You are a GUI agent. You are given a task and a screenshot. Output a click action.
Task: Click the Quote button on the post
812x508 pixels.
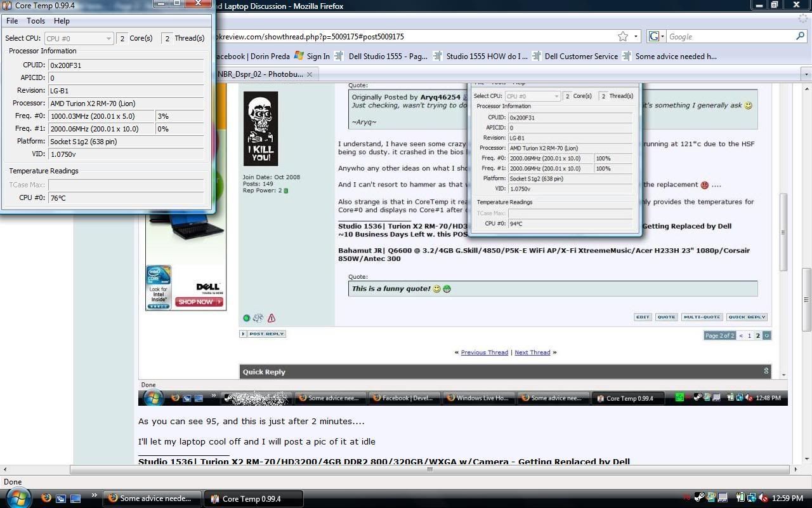click(x=666, y=317)
